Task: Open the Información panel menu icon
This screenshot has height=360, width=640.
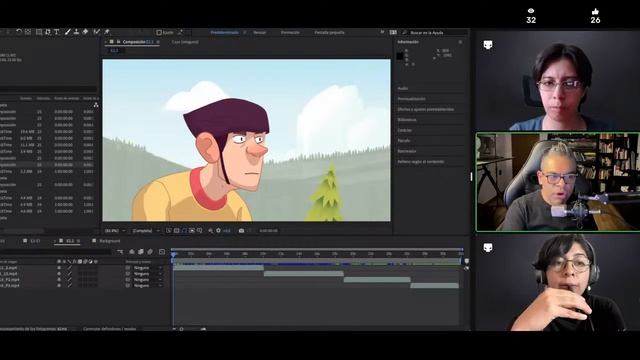Action: tap(460, 42)
